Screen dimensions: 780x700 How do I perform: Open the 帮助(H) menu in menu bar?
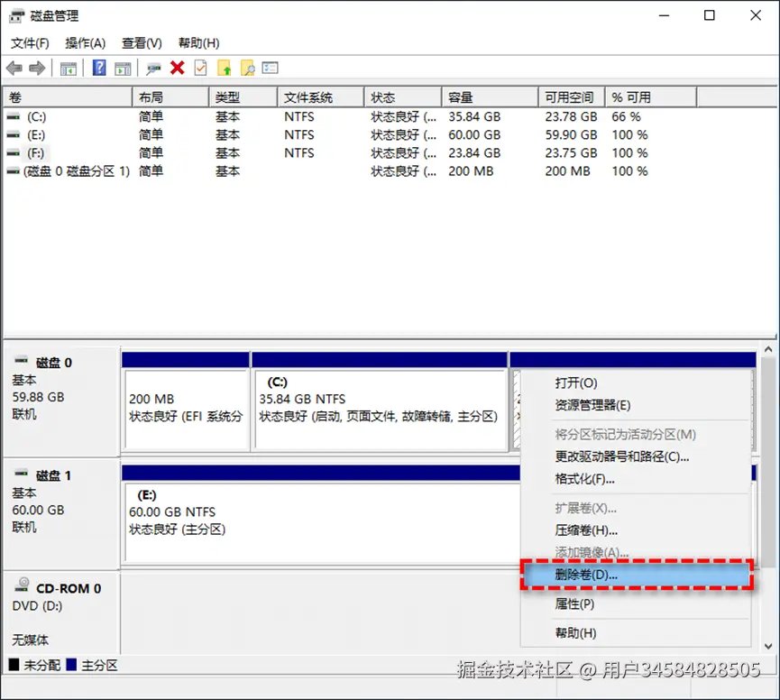tap(199, 43)
